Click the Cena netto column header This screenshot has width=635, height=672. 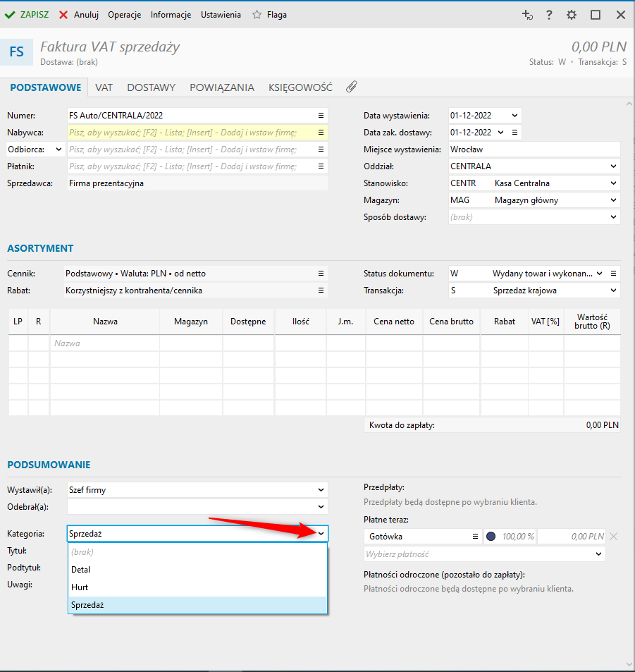point(394,322)
